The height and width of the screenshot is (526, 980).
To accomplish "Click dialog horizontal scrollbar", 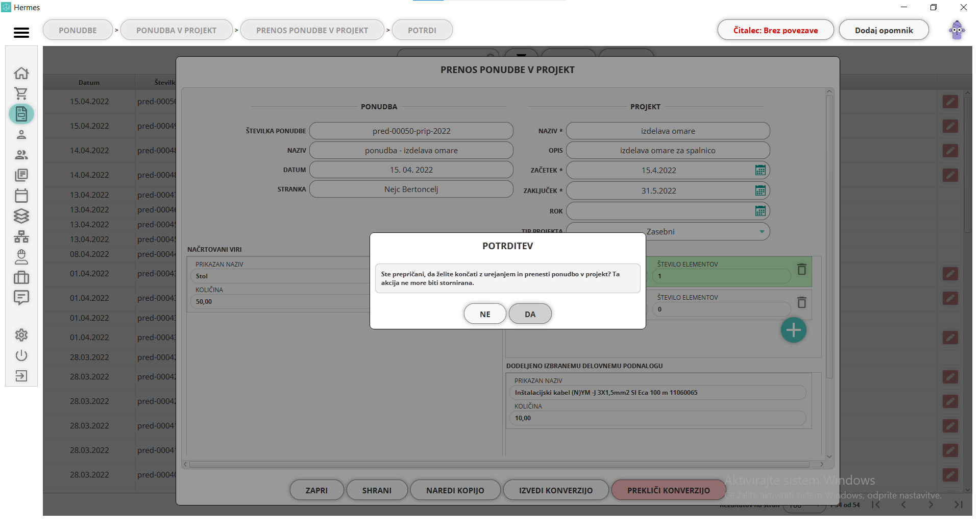I will pos(499,464).
